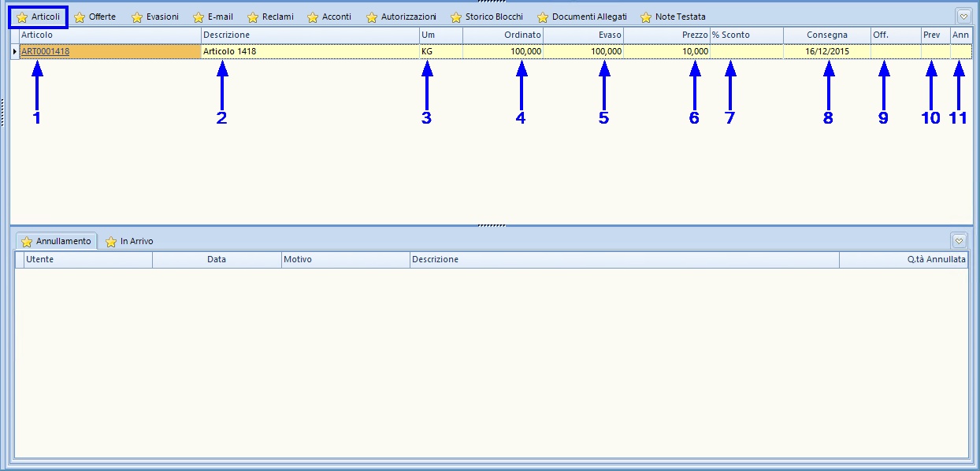Click the Motivo column header
Image resolution: width=980 pixels, height=471 pixels.
[x=345, y=259]
